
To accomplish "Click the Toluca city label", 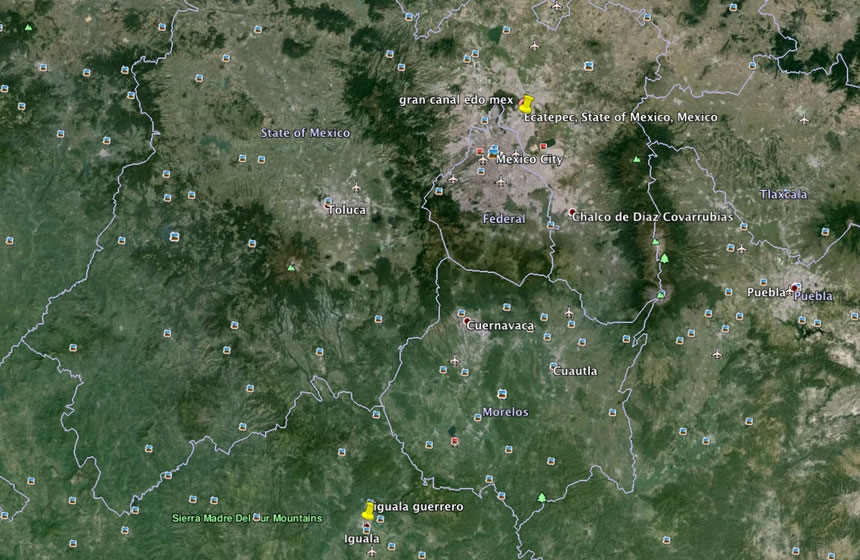I will 347,210.
